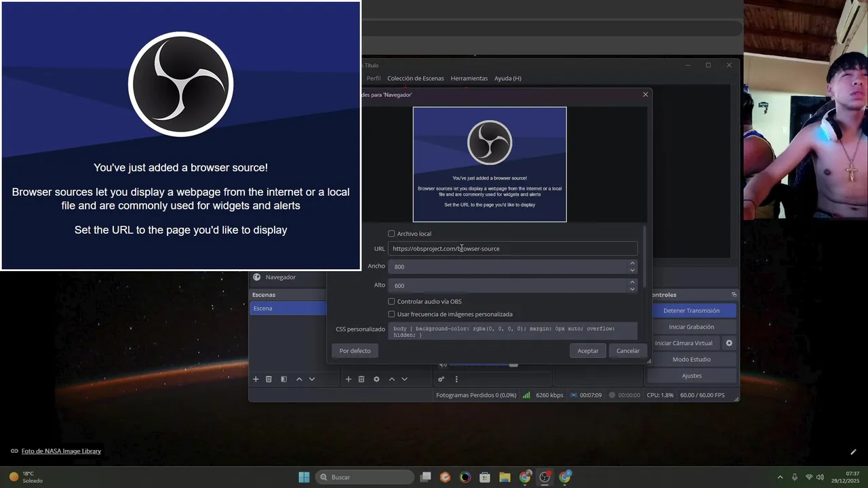Move source down with sources down arrow

(x=404, y=380)
